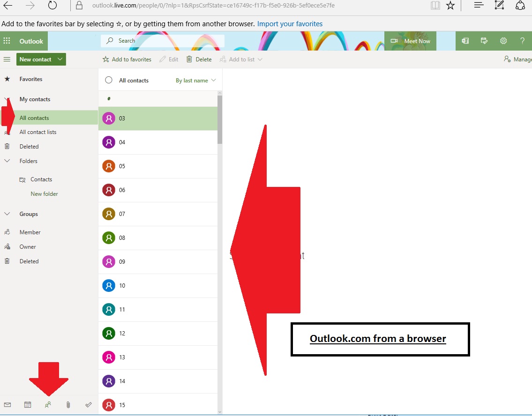Open the Settings gear in Outlook header

(503, 41)
